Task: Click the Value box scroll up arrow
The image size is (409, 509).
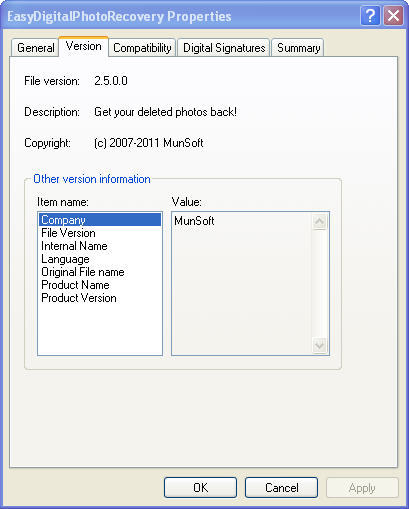Action: pos(319,222)
